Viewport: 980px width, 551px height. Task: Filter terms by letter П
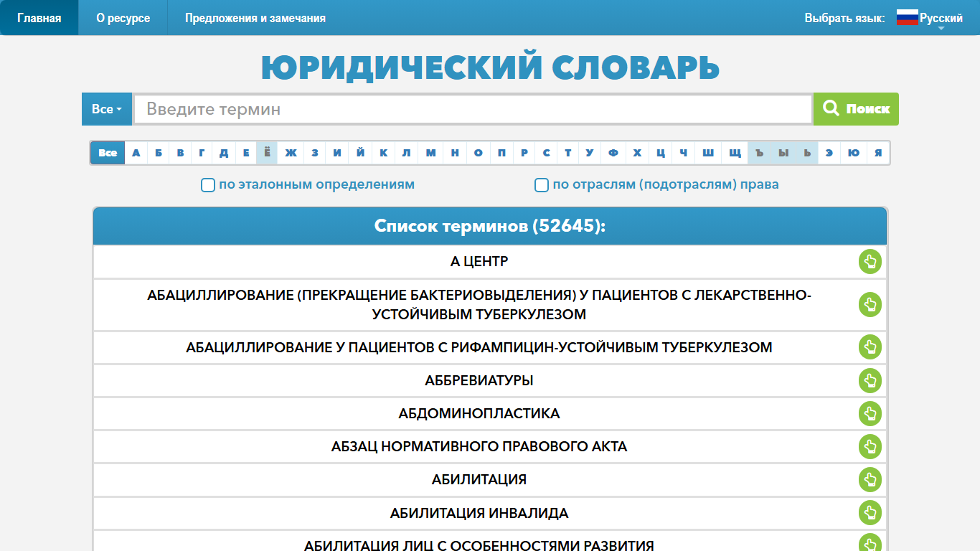(x=501, y=153)
